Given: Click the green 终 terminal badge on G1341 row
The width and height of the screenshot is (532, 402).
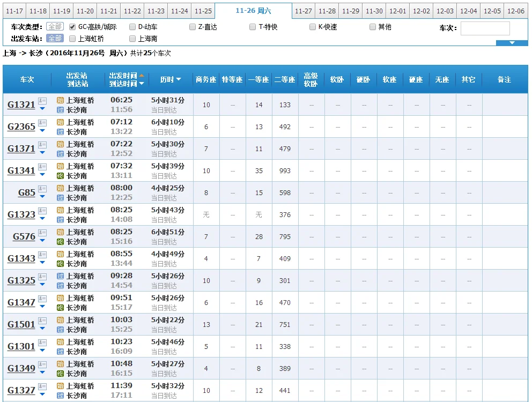Looking at the screenshot, I should tap(61, 176).
